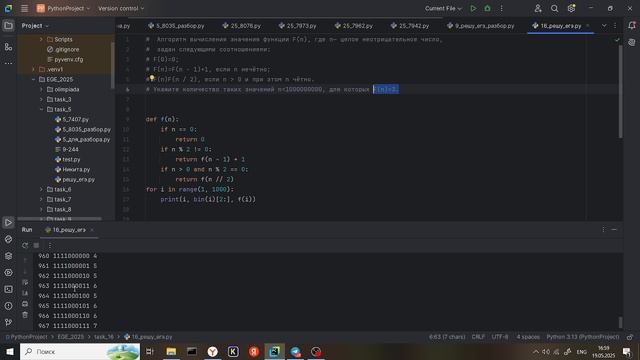
Task: Toggle Project tool window folder icon
Action: (8, 26)
